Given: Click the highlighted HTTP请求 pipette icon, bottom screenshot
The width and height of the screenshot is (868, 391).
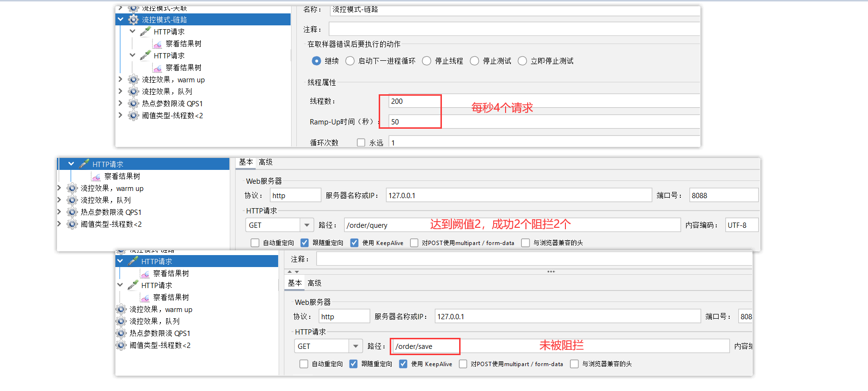Looking at the screenshot, I should [x=133, y=261].
